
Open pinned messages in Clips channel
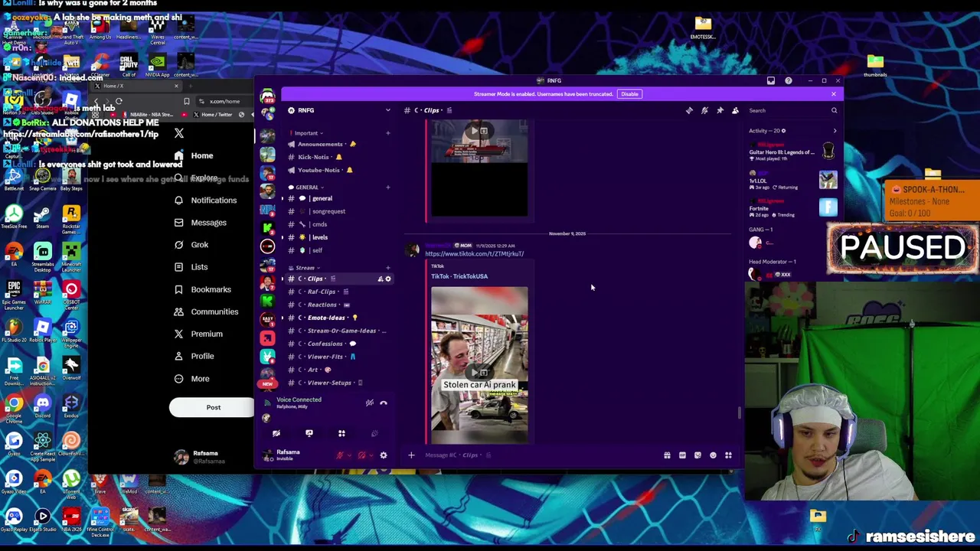720,111
